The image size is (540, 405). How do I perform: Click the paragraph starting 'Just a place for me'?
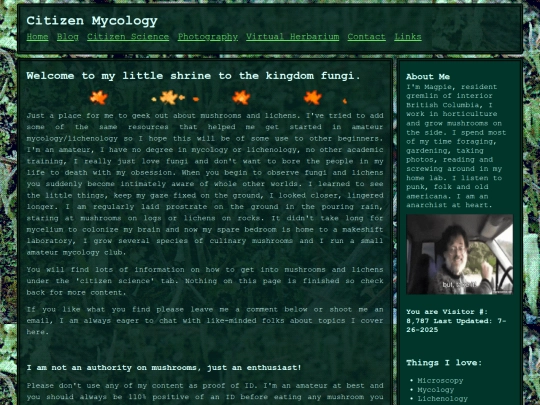[x=205, y=184]
